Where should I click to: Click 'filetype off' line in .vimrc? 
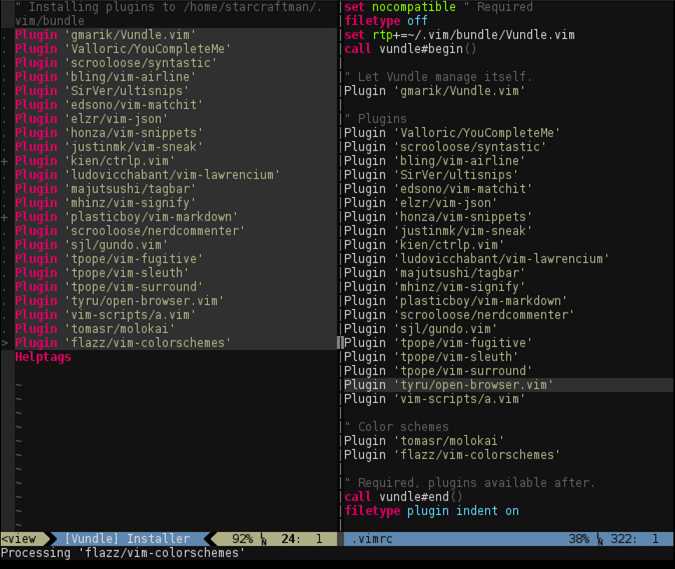click(x=386, y=21)
